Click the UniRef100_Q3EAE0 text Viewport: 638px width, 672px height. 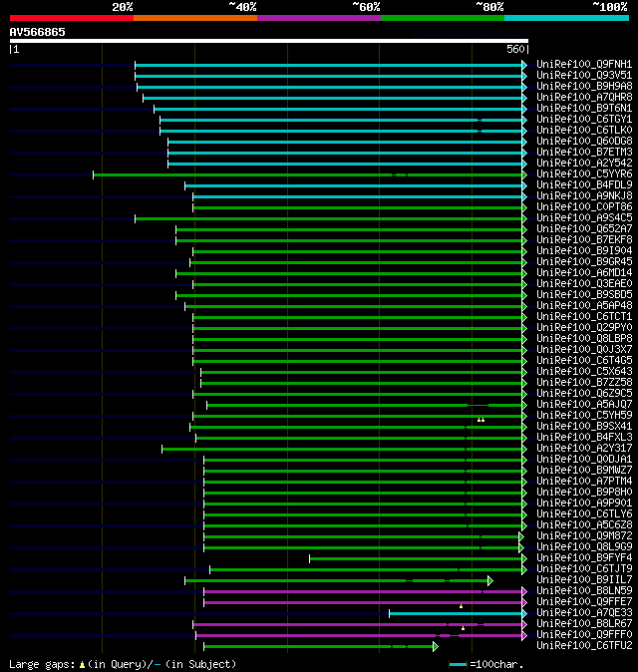pos(584,284)
